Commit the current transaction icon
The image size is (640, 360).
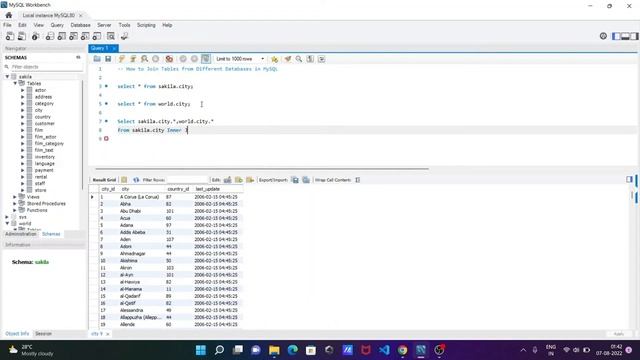coord(183,59)
